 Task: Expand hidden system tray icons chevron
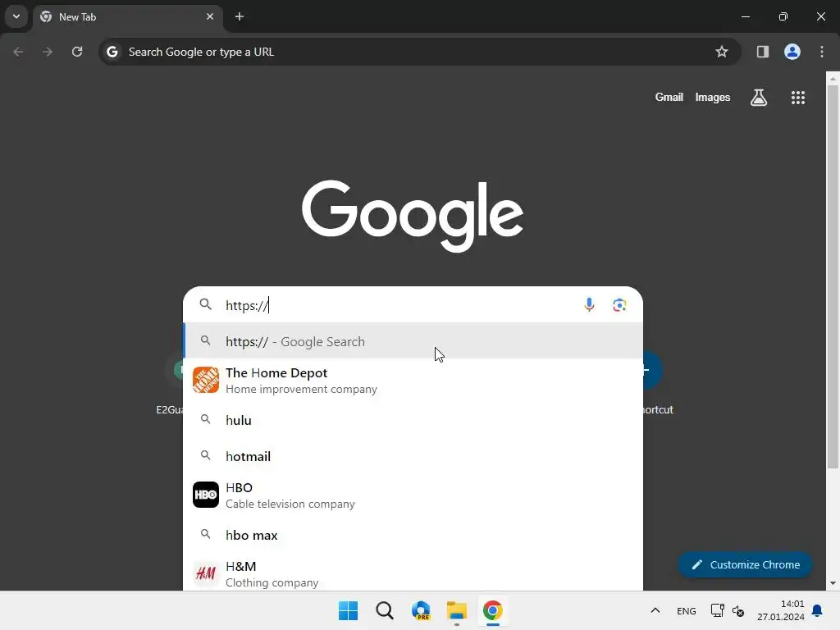click(x=655, y=610)
